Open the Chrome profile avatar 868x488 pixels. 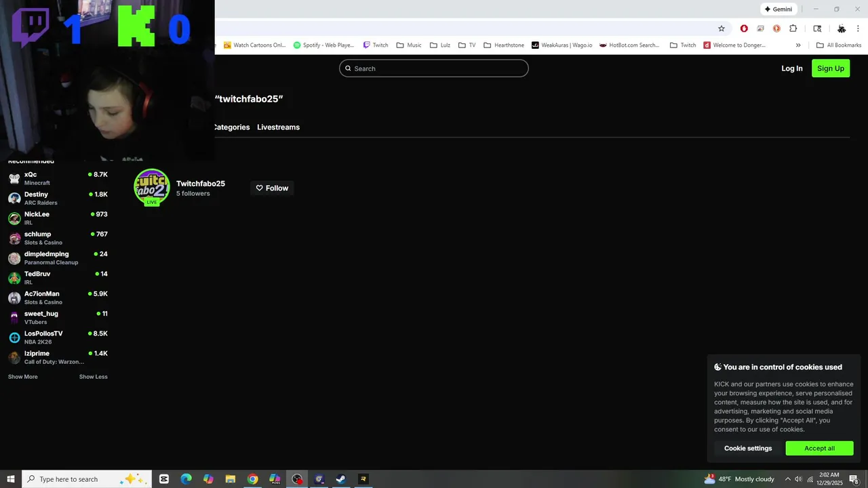click(842, 28)
